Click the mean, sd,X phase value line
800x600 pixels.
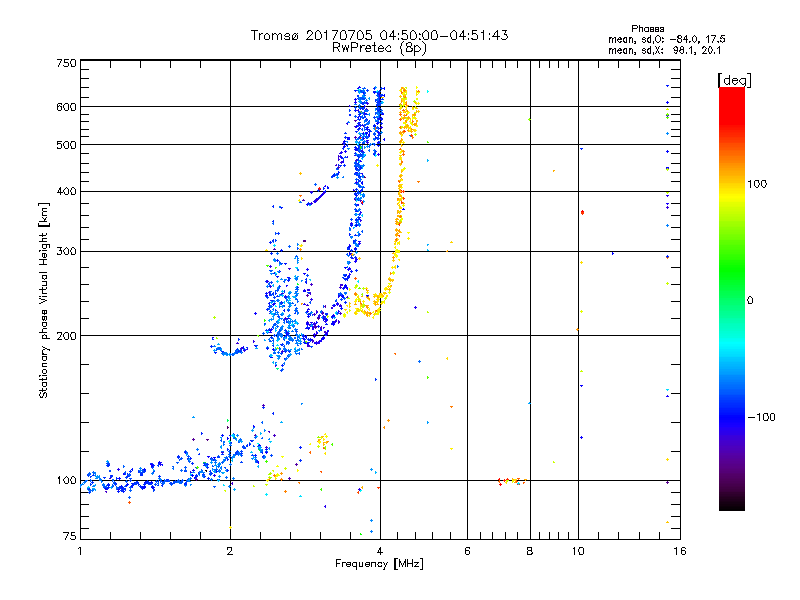664,50
